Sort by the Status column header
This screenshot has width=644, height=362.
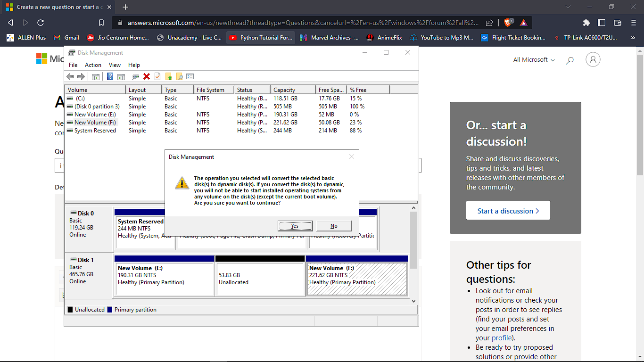[x=253, y=90]
